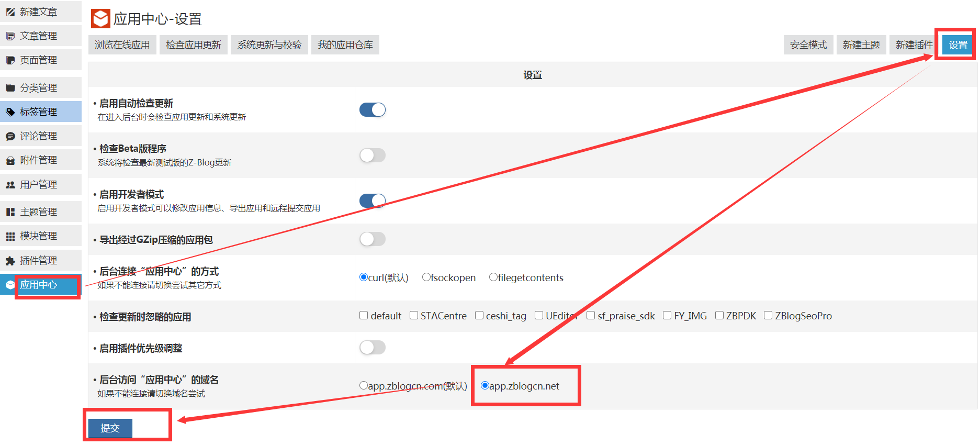
Task: Disable the auto check updates (启用自动检查更新) toggle
Action: coord(372,110)
